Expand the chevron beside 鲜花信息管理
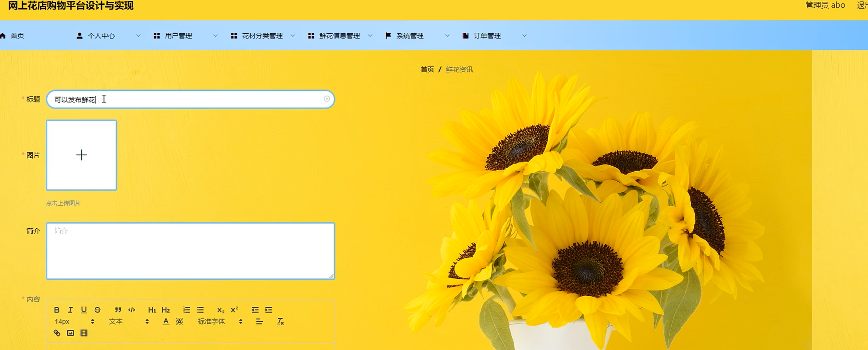This screenshot has height=350, width=868. pyautogui.click(x=370, y=36)
